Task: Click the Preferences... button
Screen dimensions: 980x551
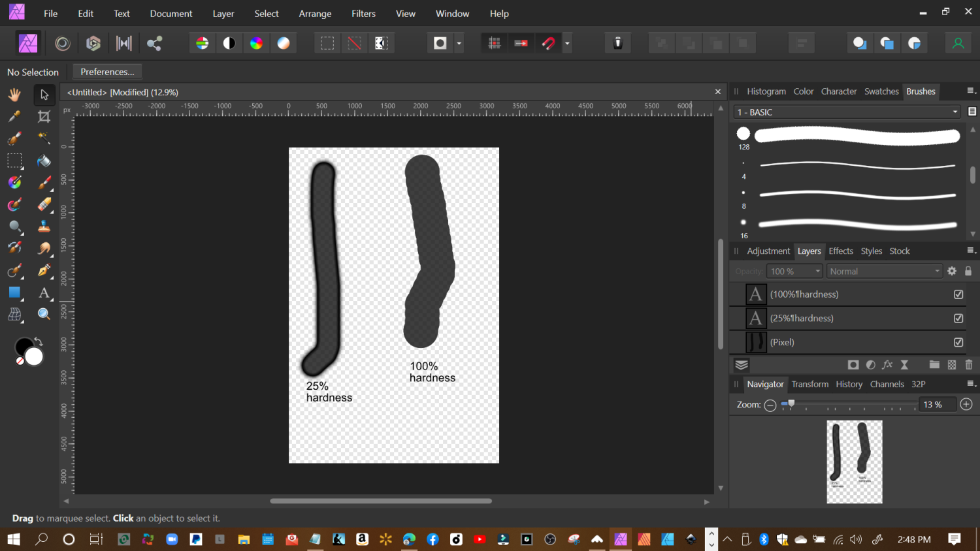Action: [x=107, y=72]
